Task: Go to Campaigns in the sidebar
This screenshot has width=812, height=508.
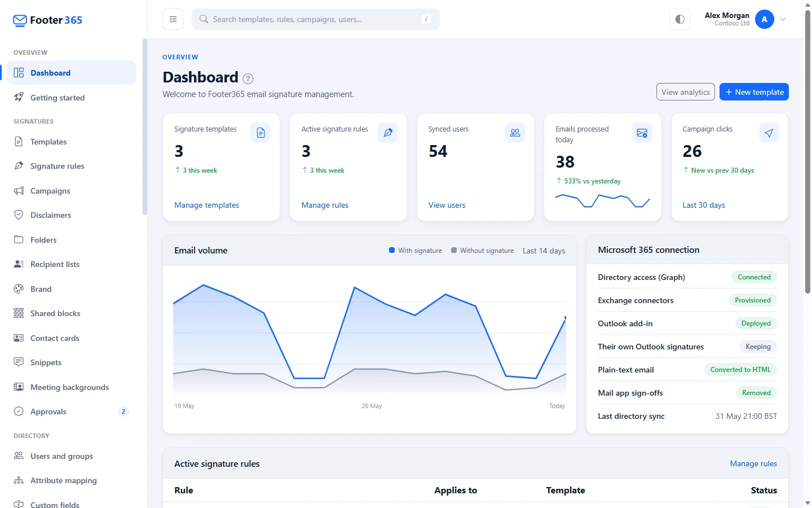Action: tap(72, 191)
